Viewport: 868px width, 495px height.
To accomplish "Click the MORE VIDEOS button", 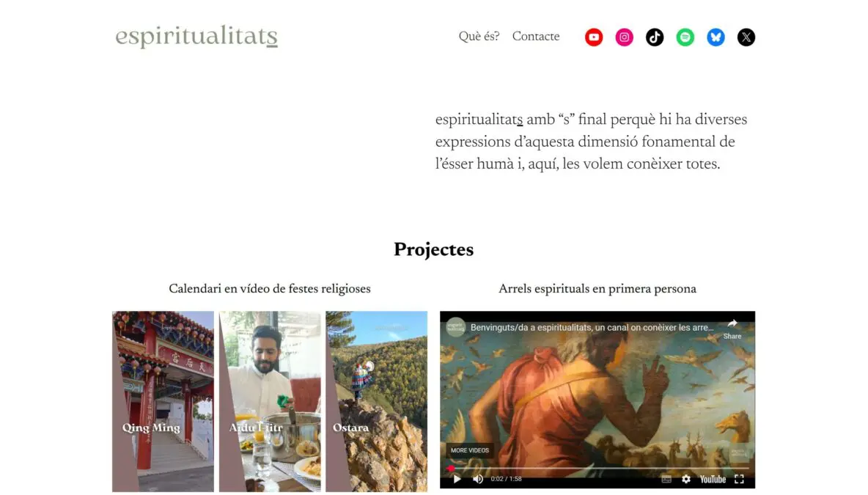I will click(x=469, y=450).
